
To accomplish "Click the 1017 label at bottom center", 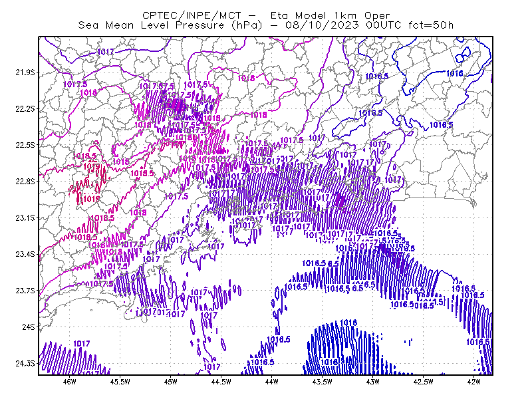I will 212,367.
